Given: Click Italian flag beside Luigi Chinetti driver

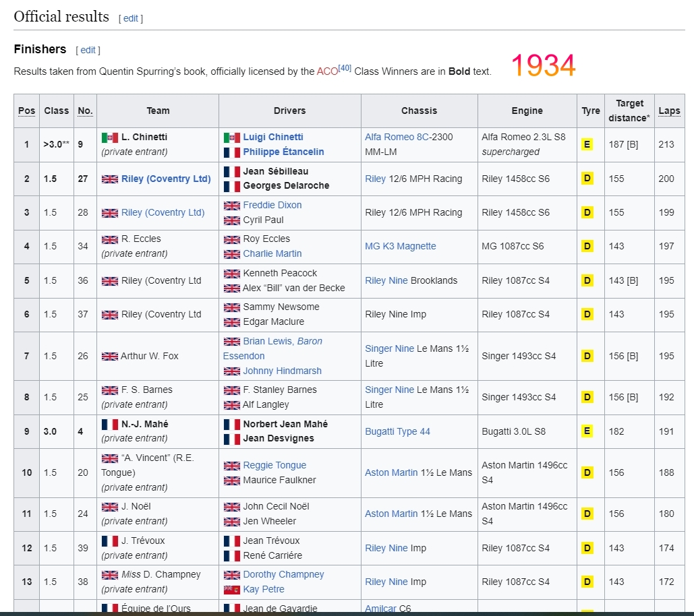Looking at the screenshot, I should pyautogui.click(x=232, y=137).
